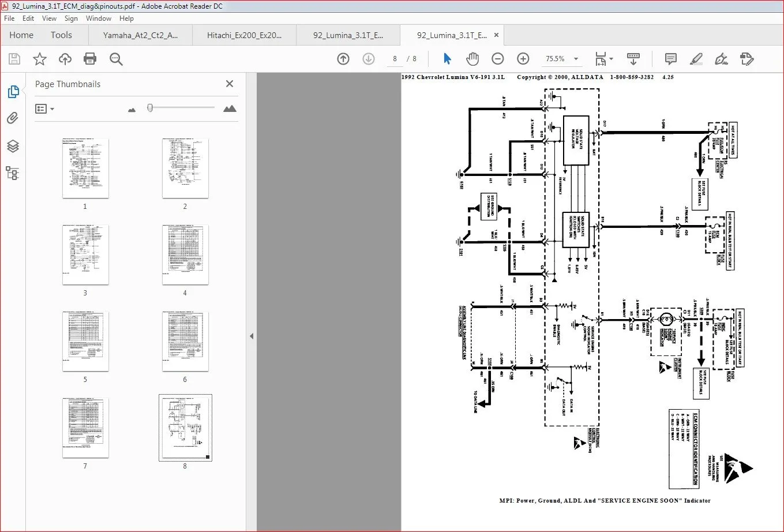
Task: Open the Attachments paperclip panel
Action: tap(13, 119)
